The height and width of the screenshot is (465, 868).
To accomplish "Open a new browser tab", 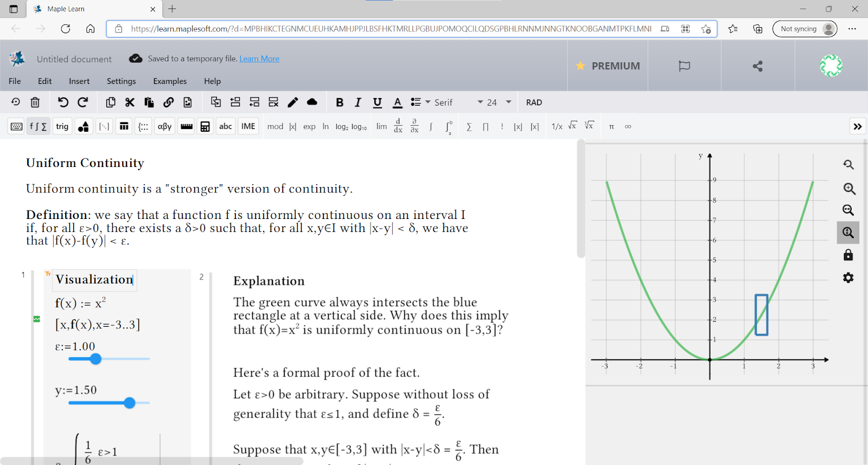I will point(172,9).
